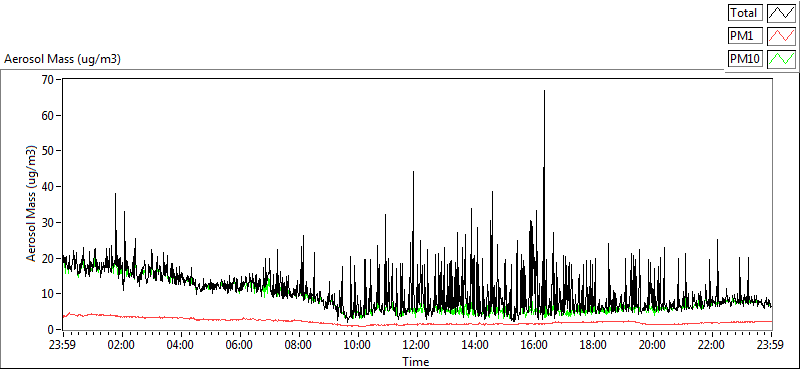Select the PM10 legend label

(745, 59)
